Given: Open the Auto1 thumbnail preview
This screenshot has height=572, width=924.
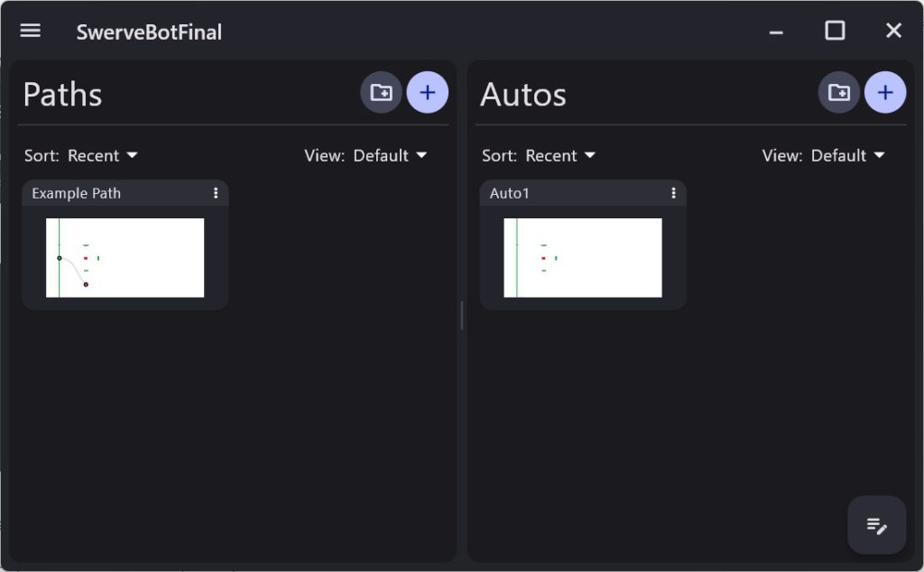Looking at the screenshot, I should pyautogui.click(x=583, y=258).
